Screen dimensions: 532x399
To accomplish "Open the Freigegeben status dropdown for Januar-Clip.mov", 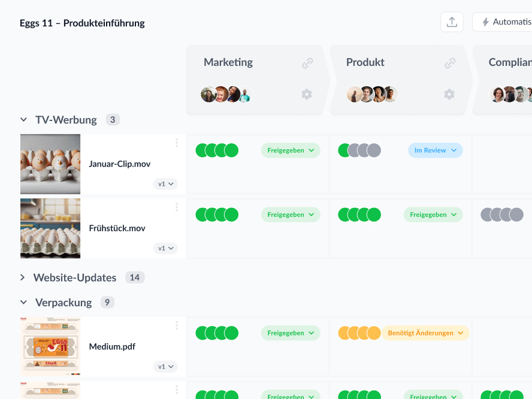I will [x=291, y=150].
